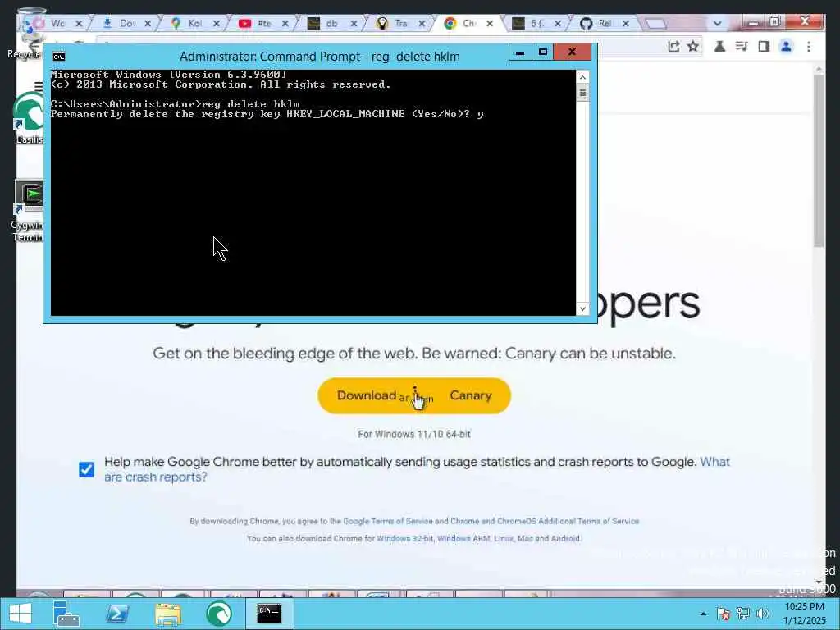
Task: Open the Linux download link
Action: [503, 538]
